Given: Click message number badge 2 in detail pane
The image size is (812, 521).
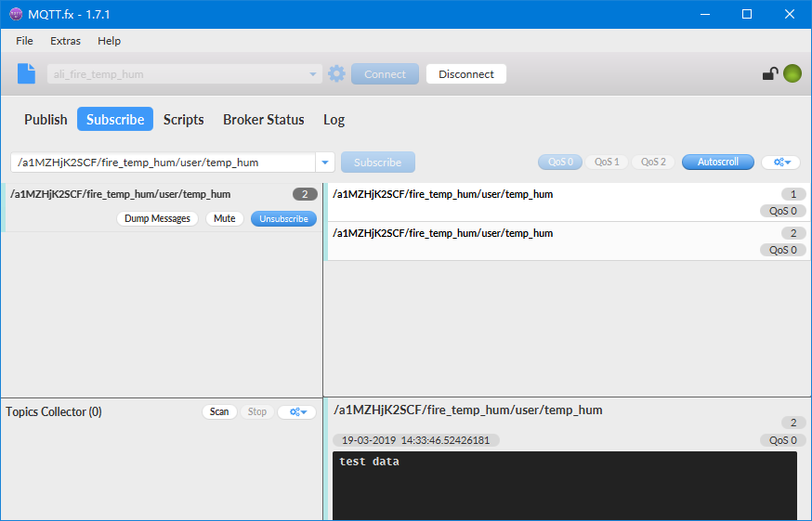Looking at the screenshot, I should tap(793, 423).
